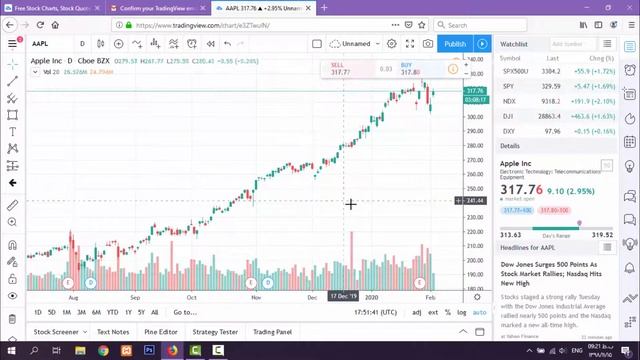Screen dimensions: 640x360
Task: Select the 5D time range
Action: [x=51, y=312]
